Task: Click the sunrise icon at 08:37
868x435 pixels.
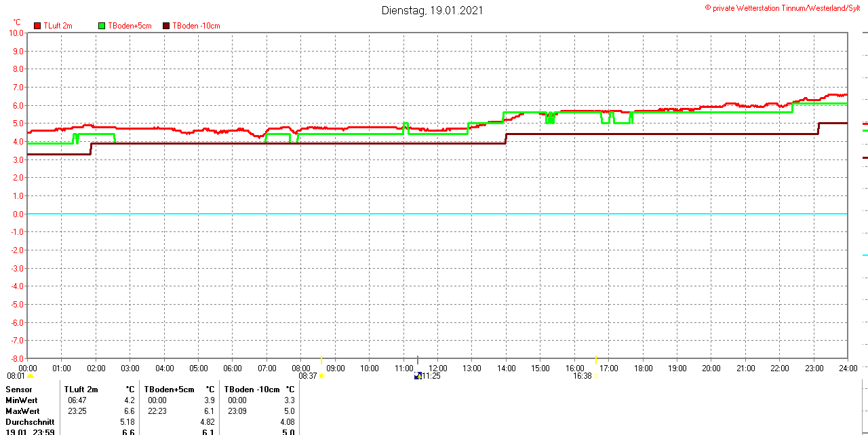Action: coord(321,376)
